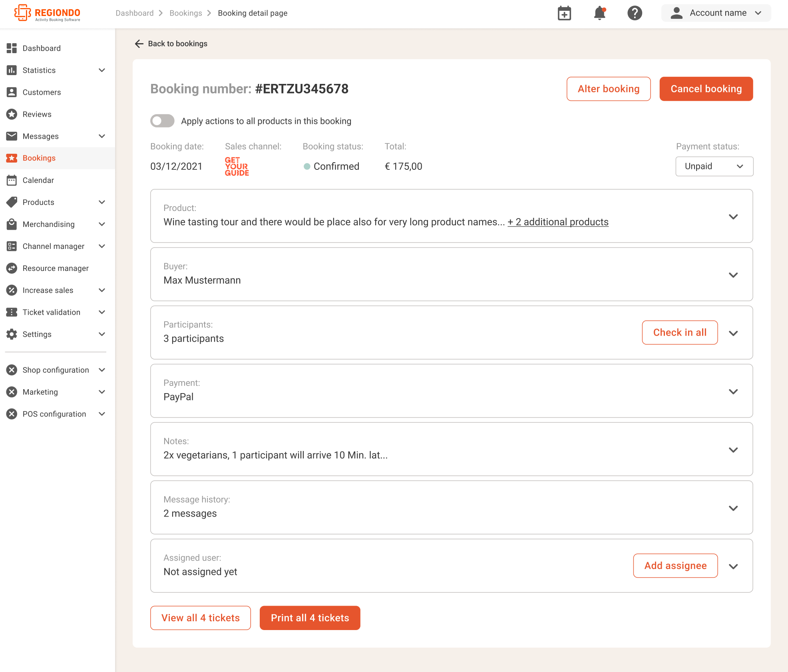This screenshot has height=672, width=788.
Task: Expand the Participants section chevron
Action: [733, 333]
